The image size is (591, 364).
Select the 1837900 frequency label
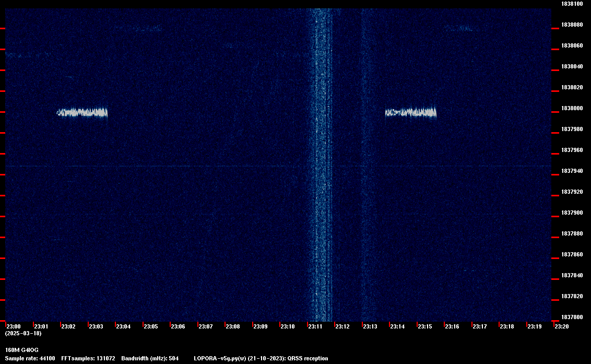(x=572, y=213)
